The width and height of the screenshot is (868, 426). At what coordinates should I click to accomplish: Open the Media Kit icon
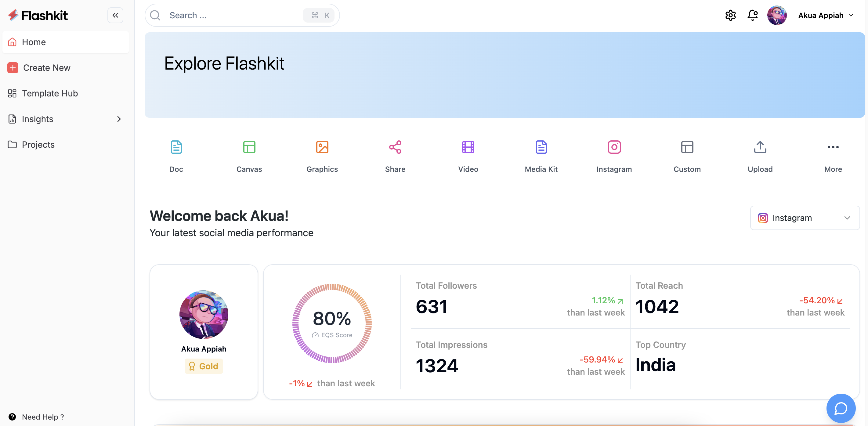pyautogui.click(x=541, y=147)
